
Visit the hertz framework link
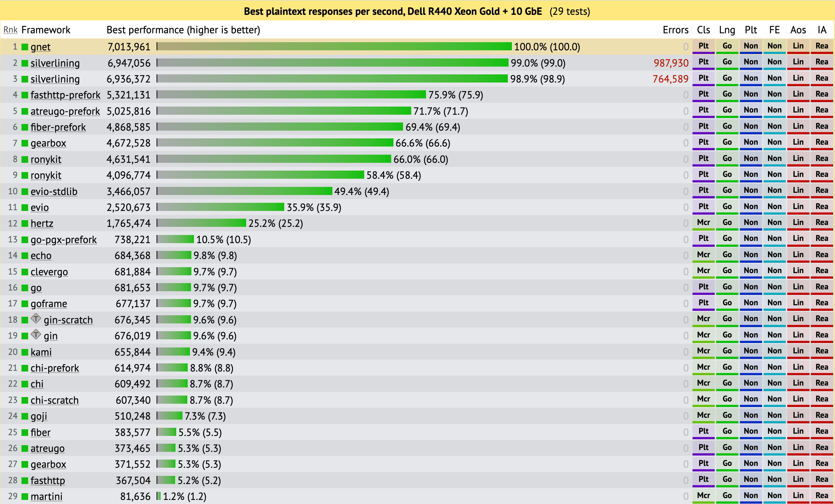[42, 224]
